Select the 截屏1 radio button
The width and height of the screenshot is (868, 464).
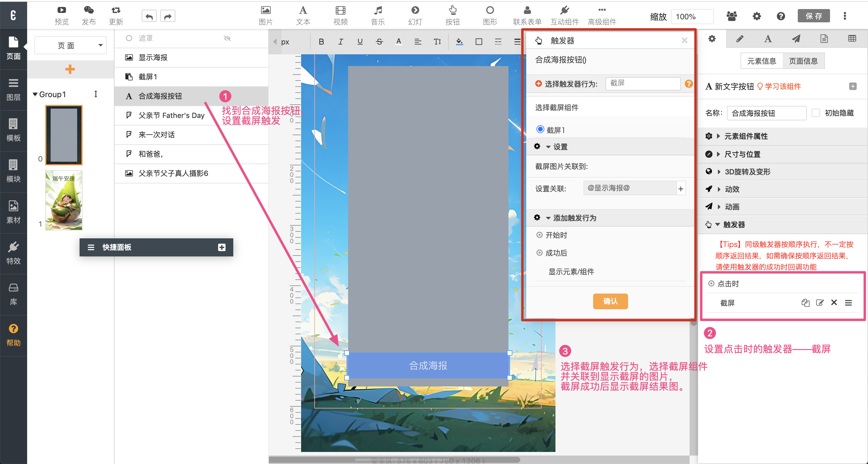(540, 129)
